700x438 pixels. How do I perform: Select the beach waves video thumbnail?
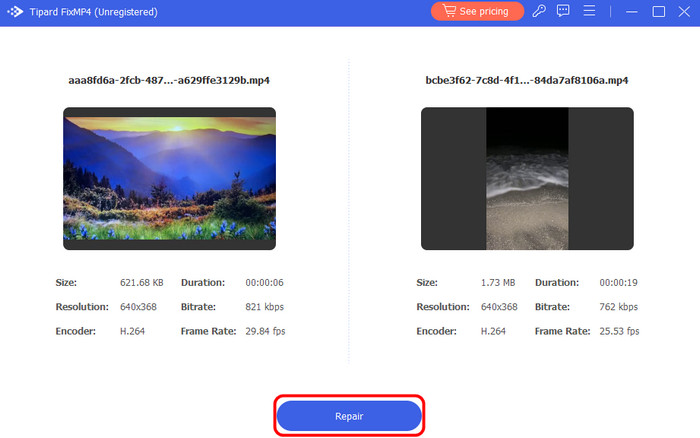(527, 178)
